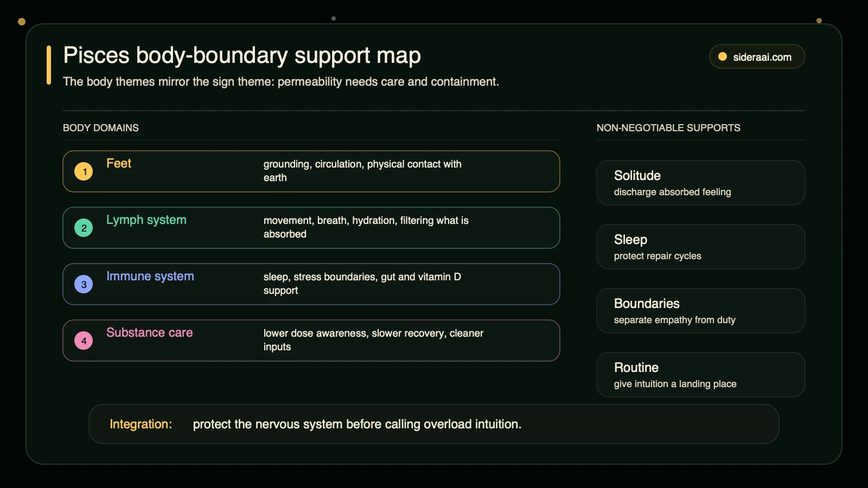Select the Feet domain label
Screen dimensions: 868x488
pyautogui.click(x=119, y=163)
